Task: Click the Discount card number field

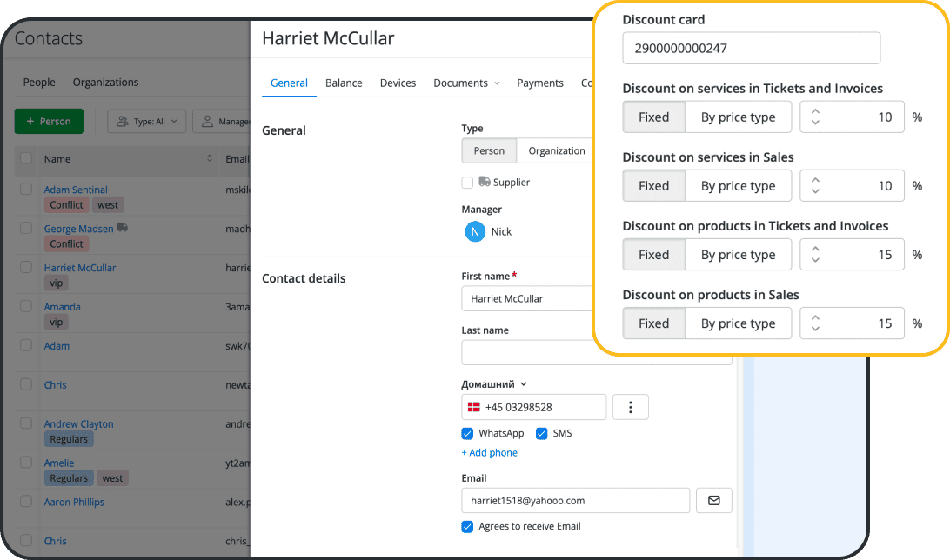Action: click(x=751, y=49)
